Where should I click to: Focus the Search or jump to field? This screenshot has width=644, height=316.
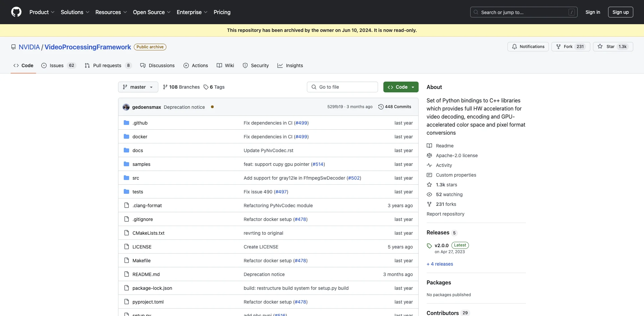524,12
